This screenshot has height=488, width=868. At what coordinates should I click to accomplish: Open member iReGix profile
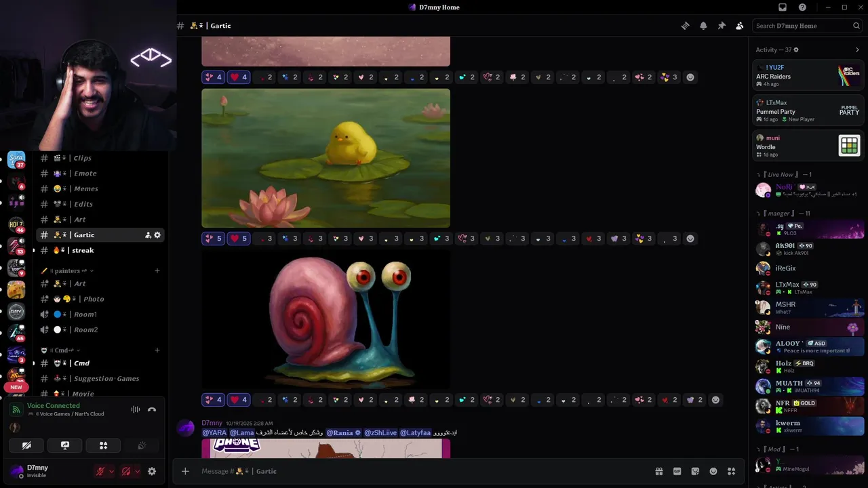[808, 268]
